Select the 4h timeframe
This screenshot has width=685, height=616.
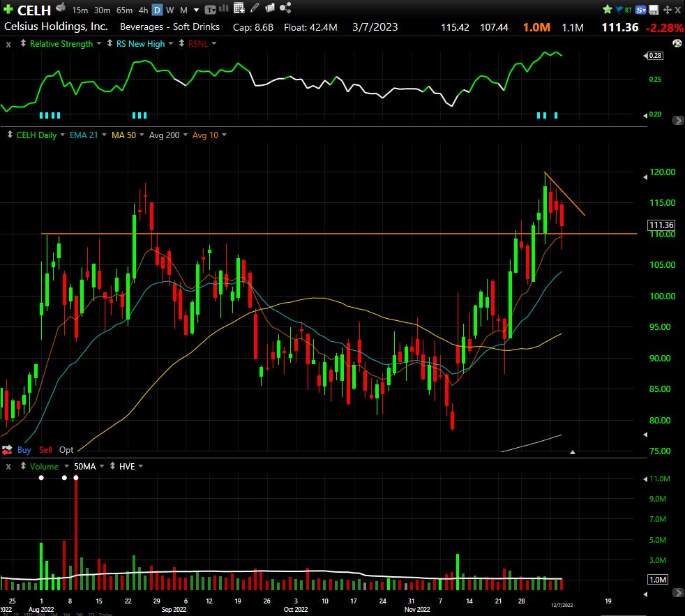click(x=143, y=10)
